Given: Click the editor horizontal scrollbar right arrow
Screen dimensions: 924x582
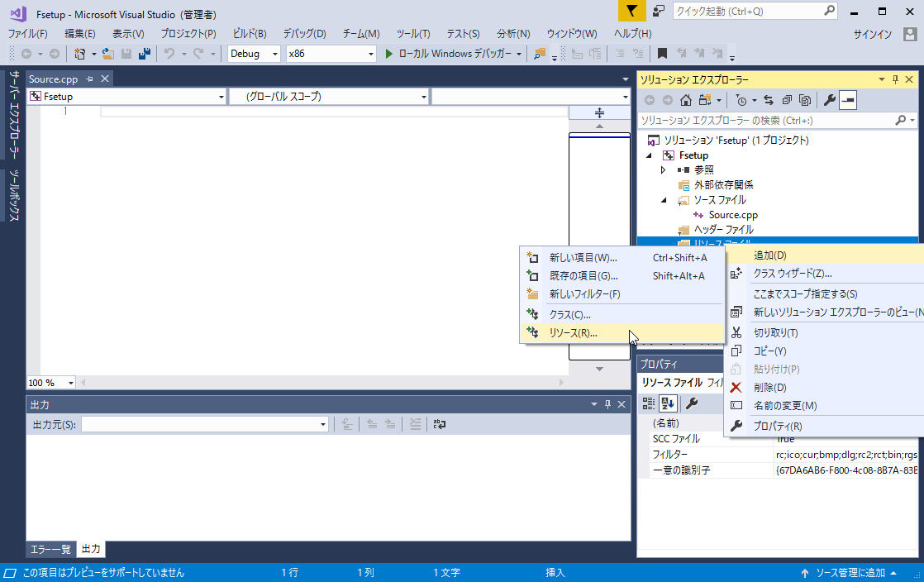Looking at the screenshot, I should pyautogui.click(x=561, y=383).
